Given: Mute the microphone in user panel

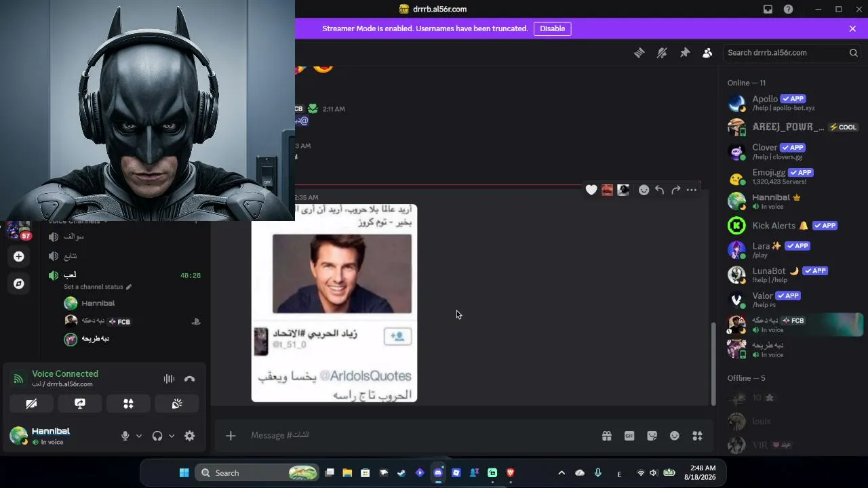Looking at the screenshot, I should point(125,436).
